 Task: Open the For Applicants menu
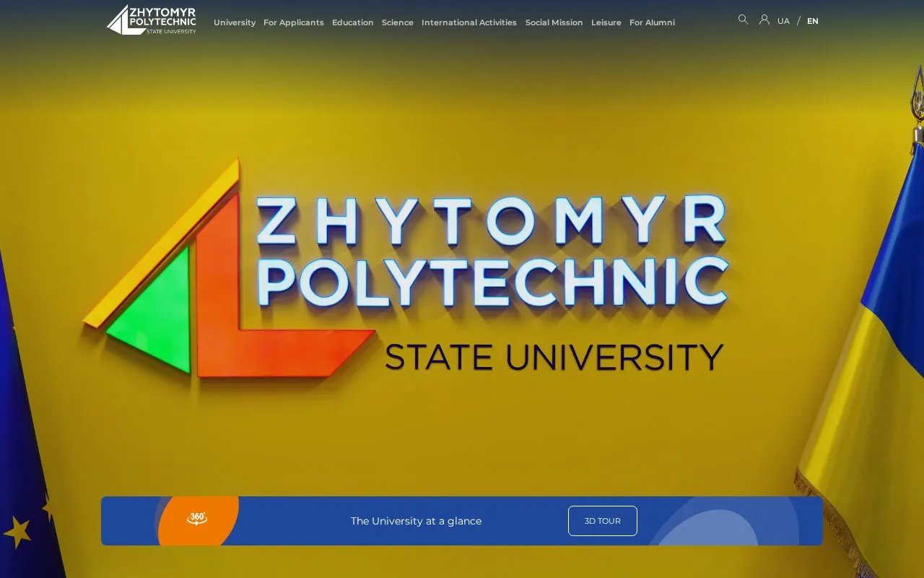point(294,22)
